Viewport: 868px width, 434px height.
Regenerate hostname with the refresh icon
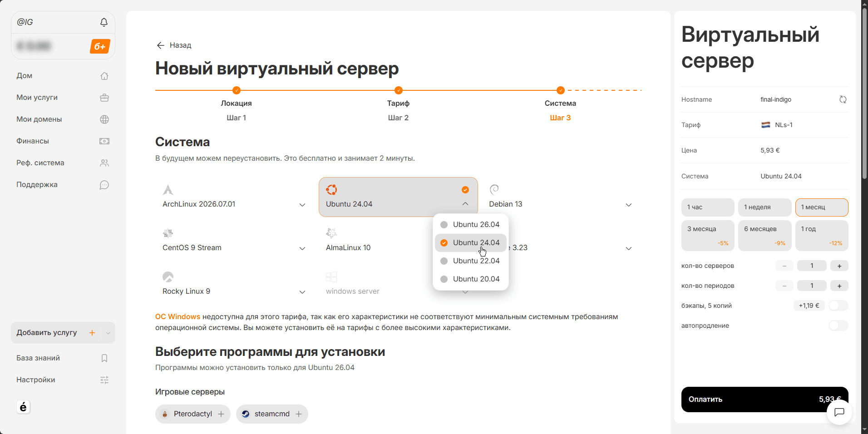(843, 99)
